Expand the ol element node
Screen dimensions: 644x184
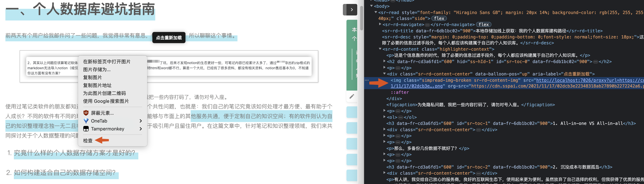pyautogui.click(x=384, y=117)
